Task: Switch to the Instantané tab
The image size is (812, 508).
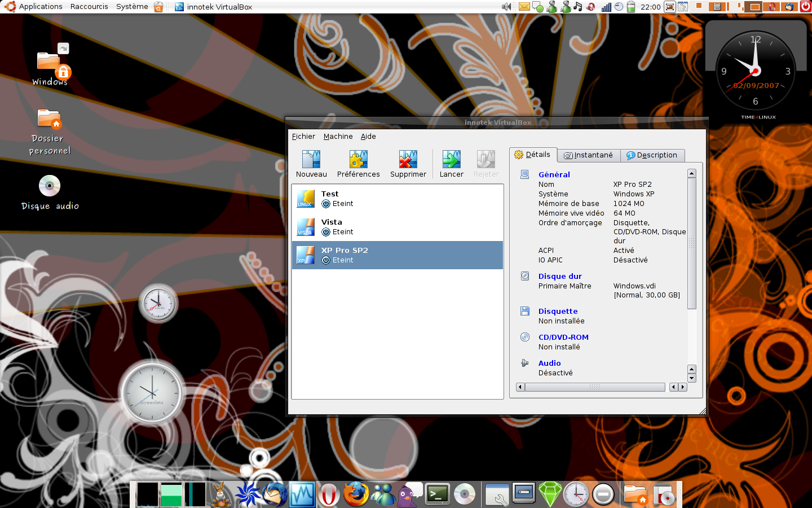Action: [589, 155]
